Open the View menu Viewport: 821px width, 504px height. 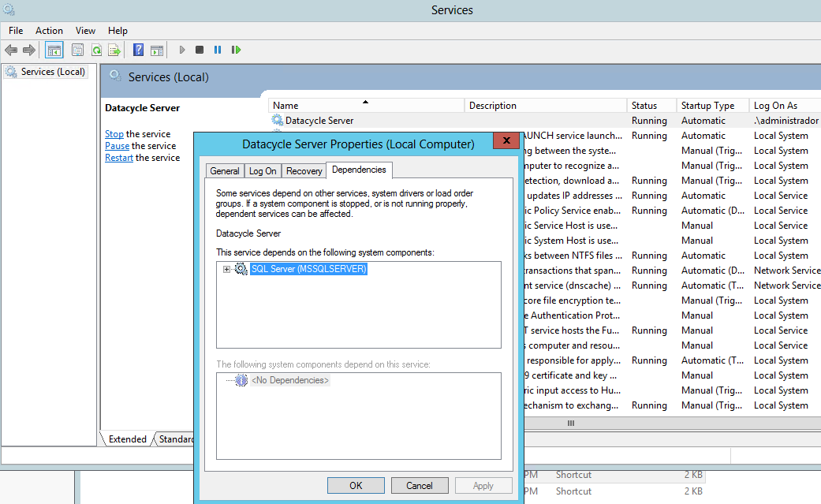(x=85, y=31)
